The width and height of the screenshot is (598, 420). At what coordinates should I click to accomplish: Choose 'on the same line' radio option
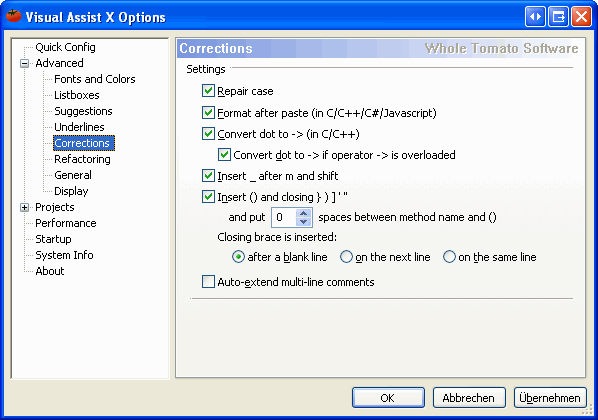(x=449, y=257)
